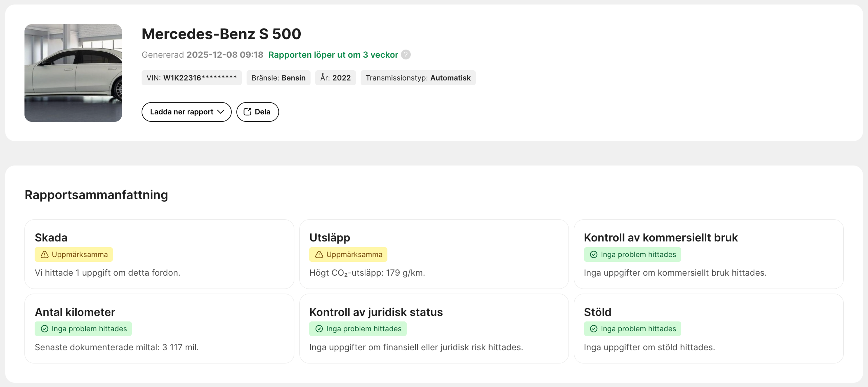This screenshot has width=868, height=387.
Task: Click checkmark icon under Kontroll av kommersiellt bruk
Action: point(593,254)
